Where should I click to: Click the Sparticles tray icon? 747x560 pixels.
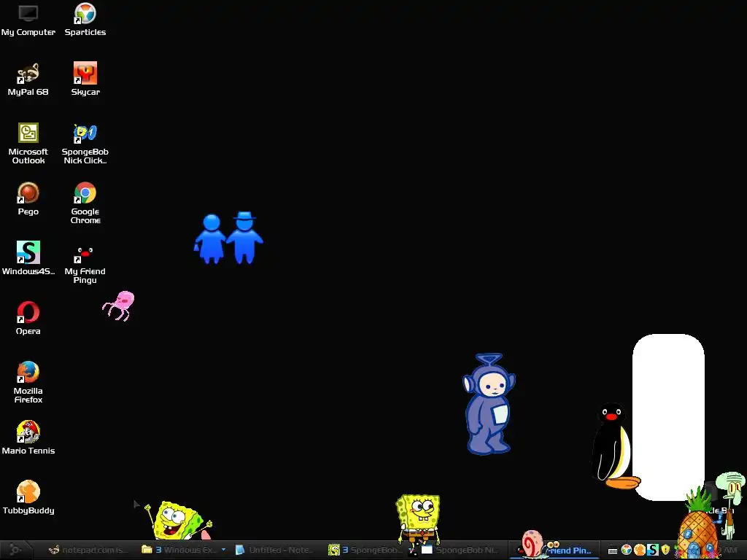(x=627, y=551)
